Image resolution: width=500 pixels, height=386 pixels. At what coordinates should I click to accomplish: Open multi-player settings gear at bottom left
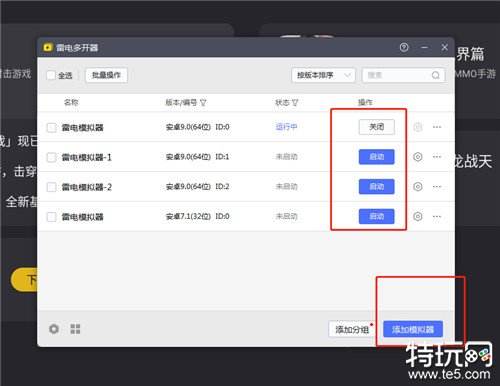tap(54, 329)
